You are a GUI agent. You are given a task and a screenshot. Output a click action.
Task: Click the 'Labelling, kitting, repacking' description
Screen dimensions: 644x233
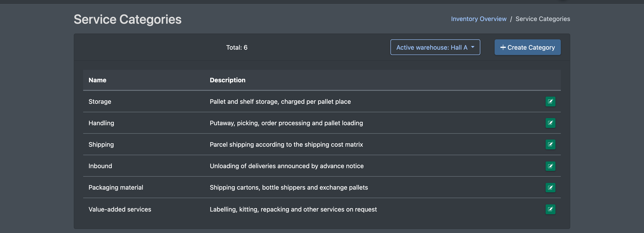click(x=293, y=209)
